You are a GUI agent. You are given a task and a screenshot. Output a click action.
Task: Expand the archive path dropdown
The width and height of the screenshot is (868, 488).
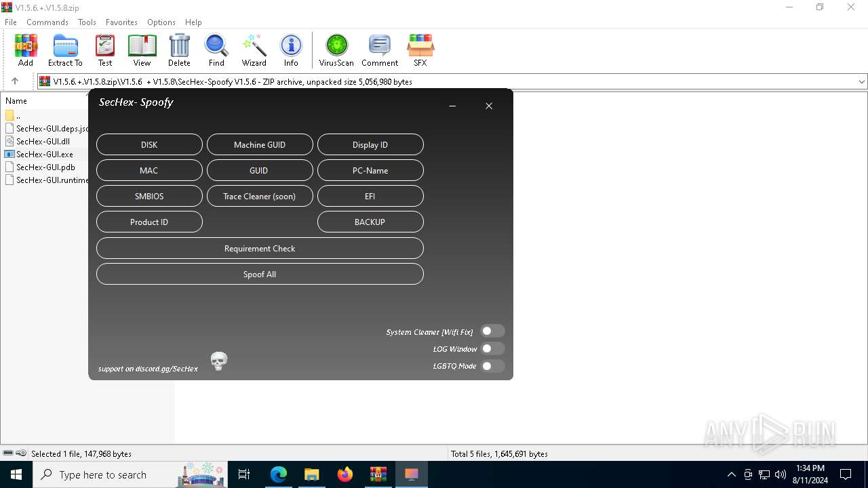click(x=861, y=81)
